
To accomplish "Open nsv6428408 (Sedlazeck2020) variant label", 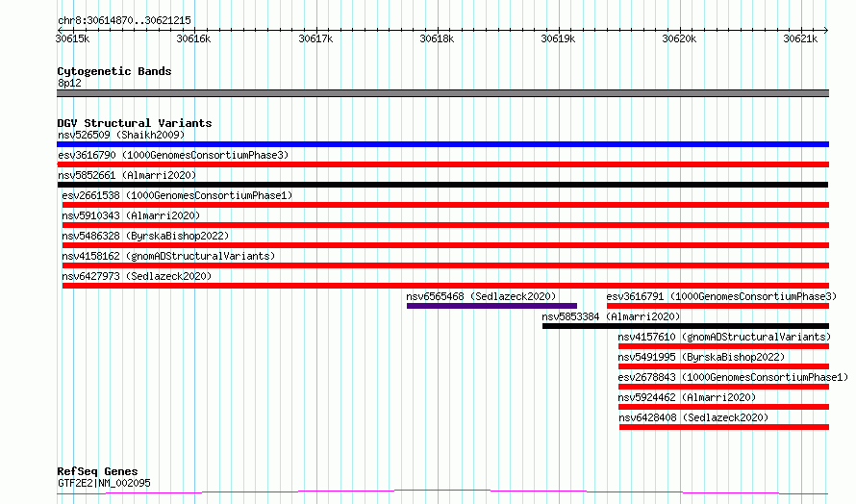I will 693,417.
